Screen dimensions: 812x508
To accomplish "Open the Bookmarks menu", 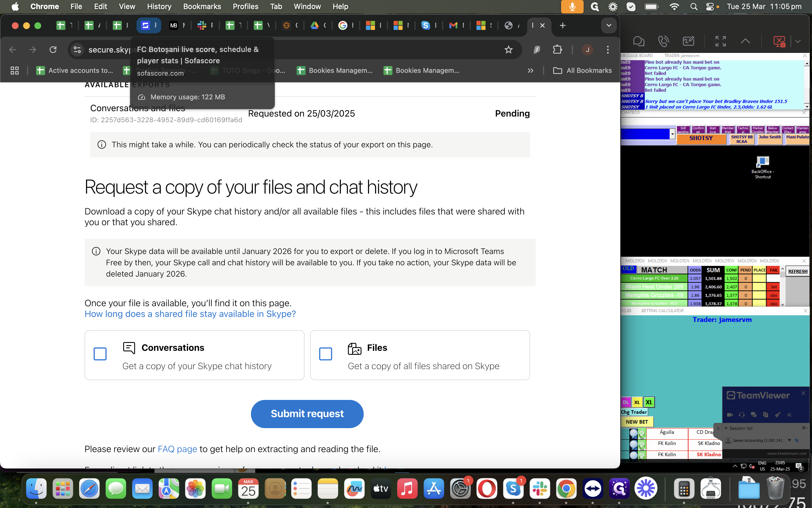I will tap(202, 7).
